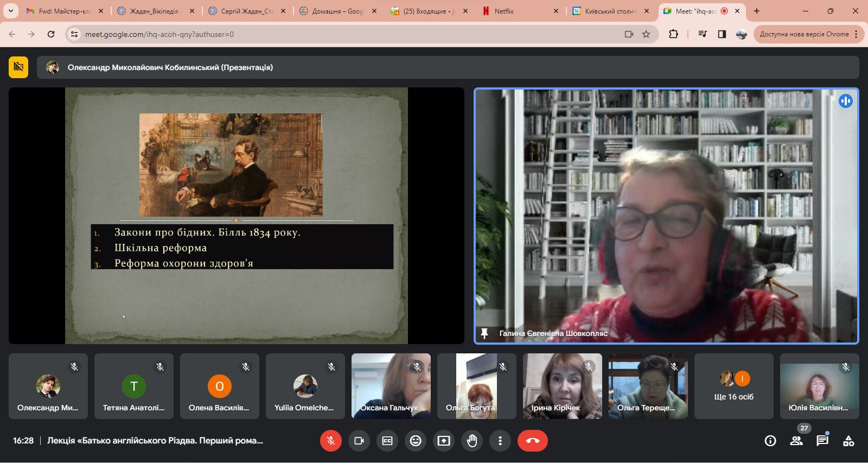Click the red leave call button
This screenshot has width=868, height=463.
tap(532, 441)
